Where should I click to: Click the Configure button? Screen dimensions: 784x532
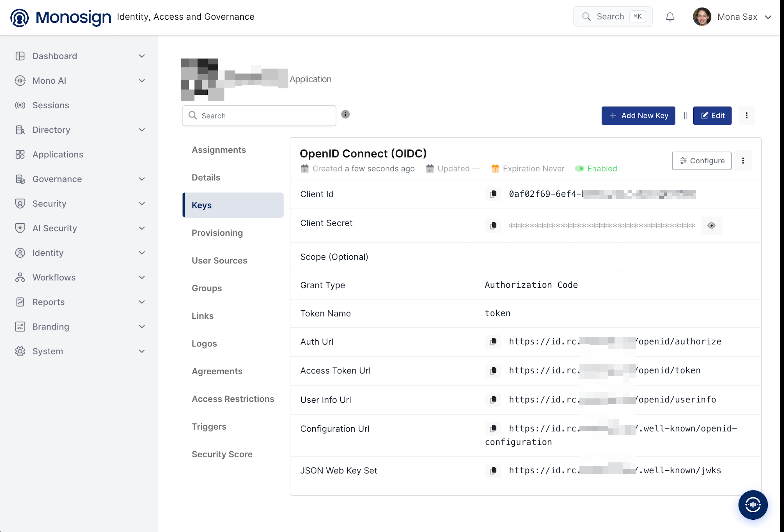[701, 161]
